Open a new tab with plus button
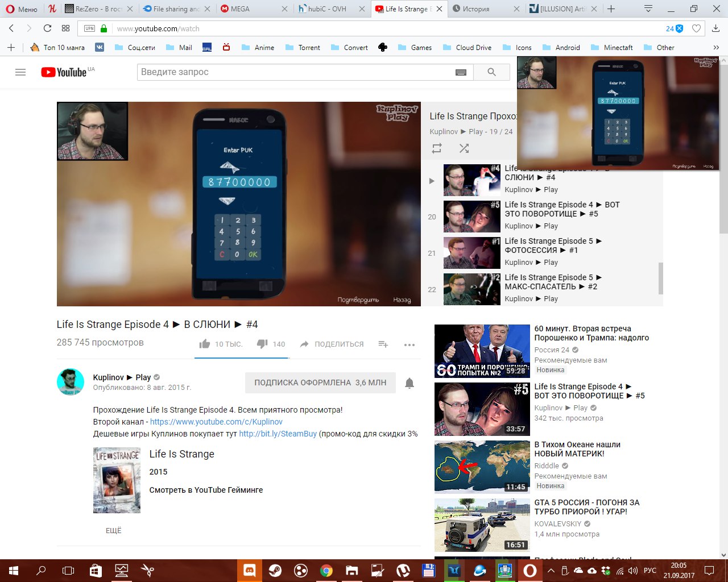728x582 pixels. (611, 9)
